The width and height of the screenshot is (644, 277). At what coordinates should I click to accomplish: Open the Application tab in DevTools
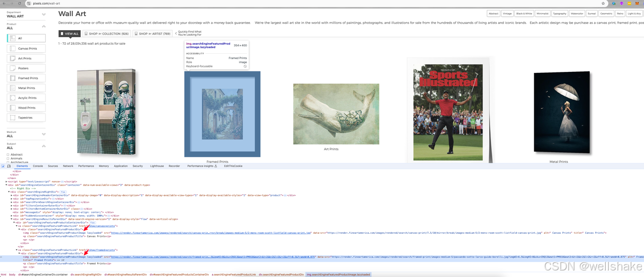[121, 166]
